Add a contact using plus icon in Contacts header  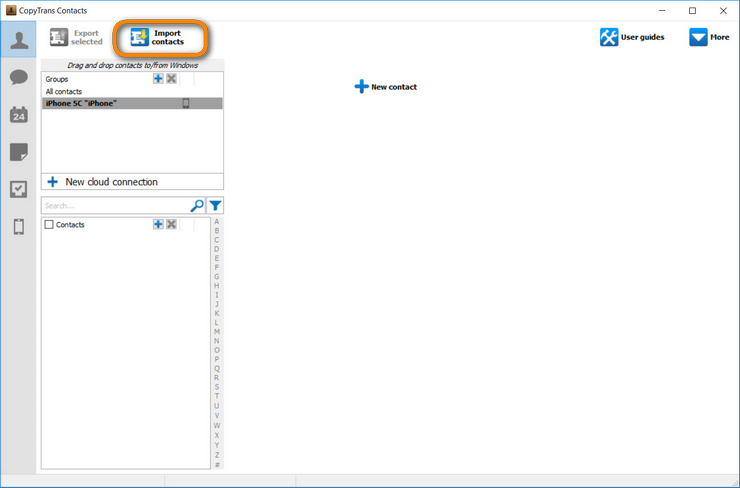click(158, 225)
